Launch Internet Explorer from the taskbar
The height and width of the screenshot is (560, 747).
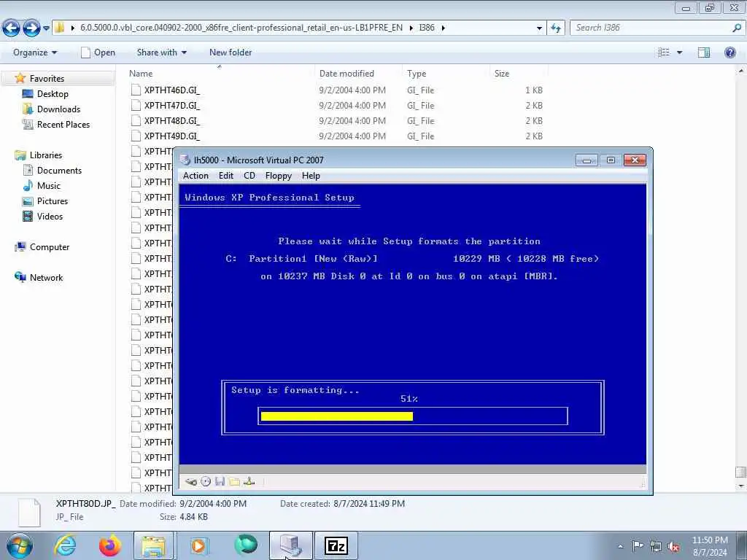(x=65, y=545)
